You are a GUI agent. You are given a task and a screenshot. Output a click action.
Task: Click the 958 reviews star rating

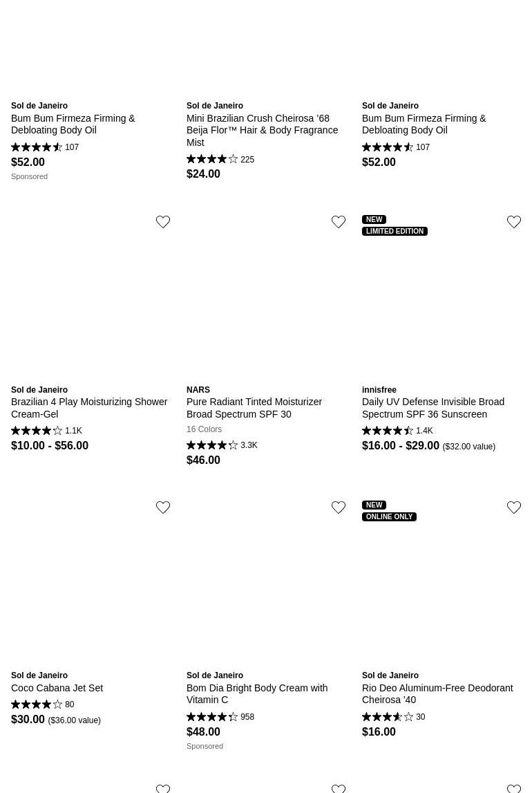click(220, 717)
